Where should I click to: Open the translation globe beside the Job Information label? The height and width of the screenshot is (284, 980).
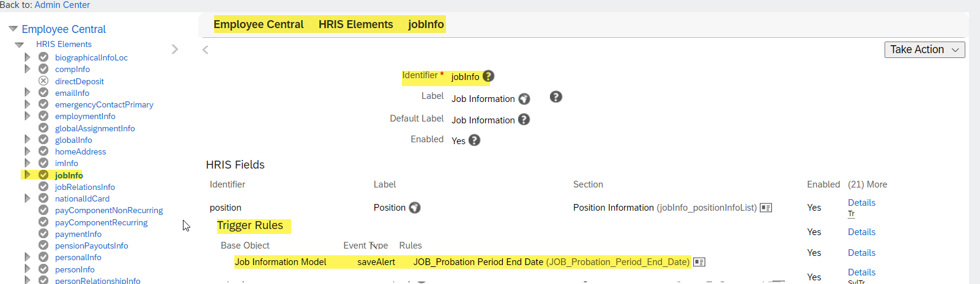[x=524, y=99]
